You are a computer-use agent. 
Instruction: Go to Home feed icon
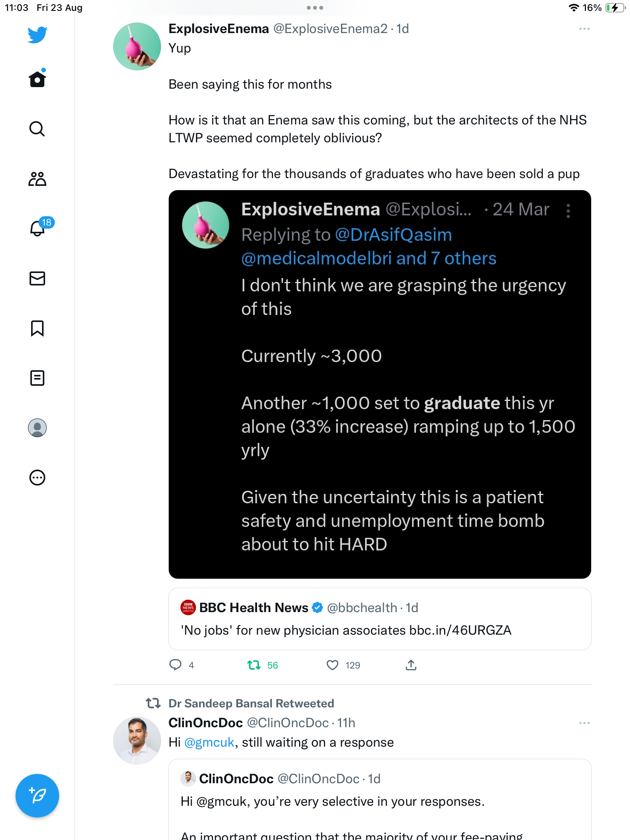[x=37, y=79]
